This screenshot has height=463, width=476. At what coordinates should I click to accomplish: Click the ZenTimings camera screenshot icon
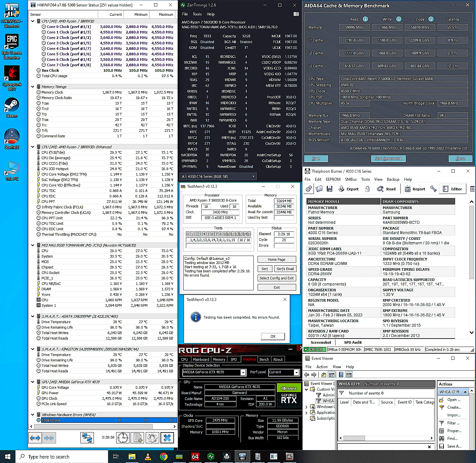296,14
